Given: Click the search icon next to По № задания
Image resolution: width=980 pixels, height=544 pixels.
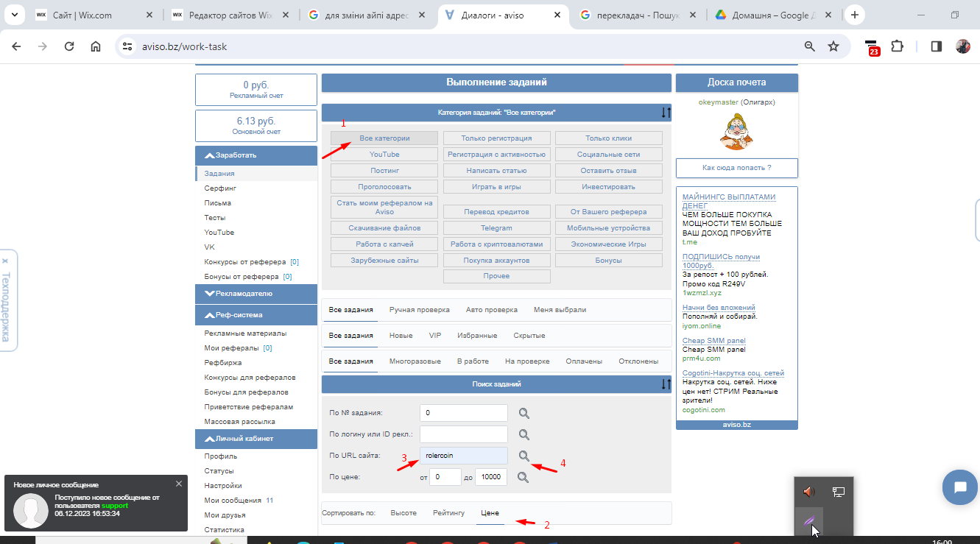Looking at the screenshot, I should coord(524,414).
